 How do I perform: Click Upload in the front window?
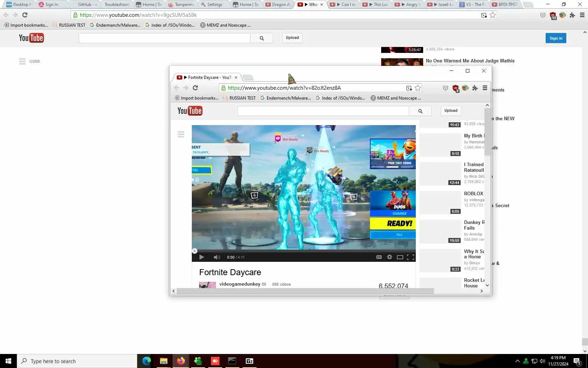click(451, 111)
